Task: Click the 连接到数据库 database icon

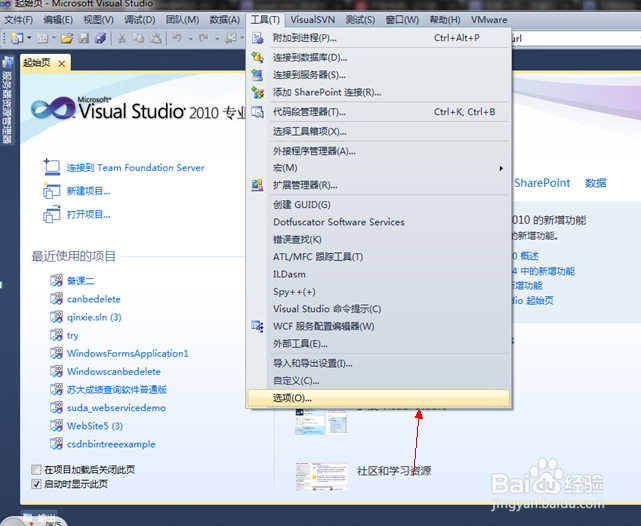Action: (x=258, y=57)
